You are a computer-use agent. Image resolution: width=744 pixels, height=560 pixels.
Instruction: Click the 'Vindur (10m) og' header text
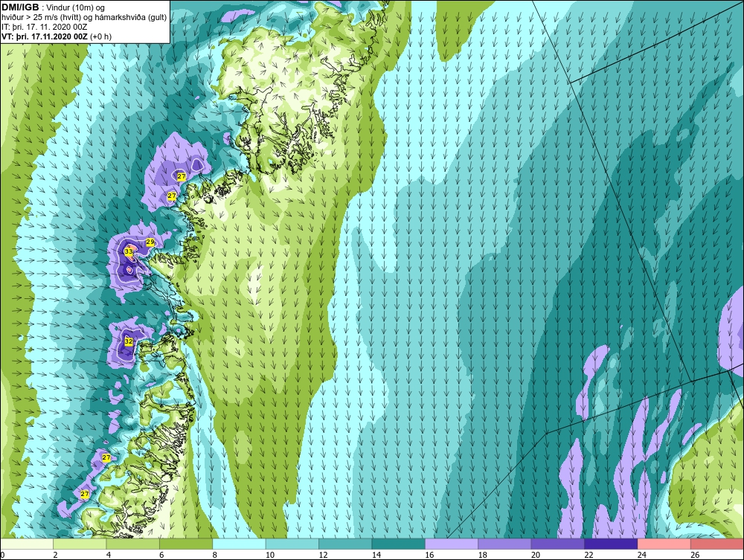tap(76, 7)
